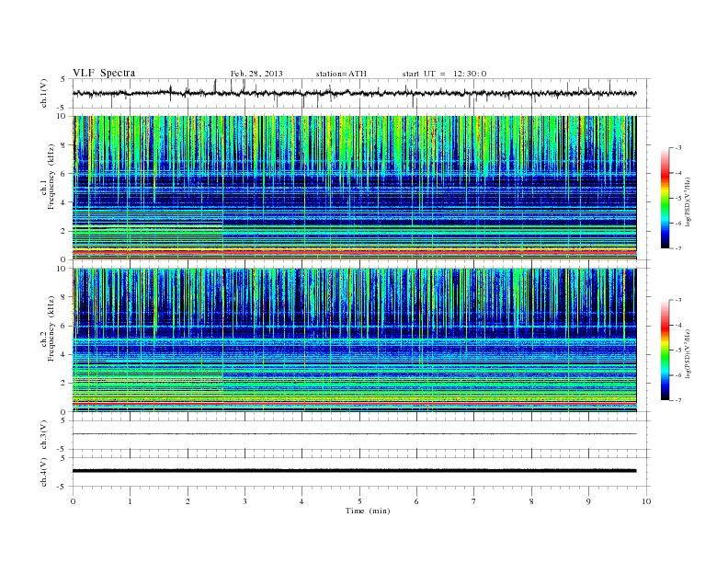Click time axis tick label "5"
Viewport: 728px width, 563px height.
pyautogui.click(x=359, y=501)
